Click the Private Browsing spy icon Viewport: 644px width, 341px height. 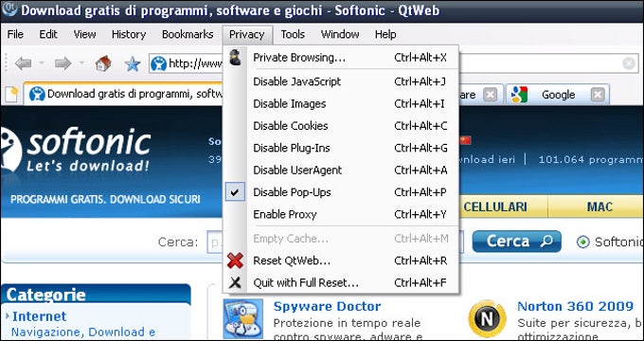pyautogui.click(x=235, y=58)
